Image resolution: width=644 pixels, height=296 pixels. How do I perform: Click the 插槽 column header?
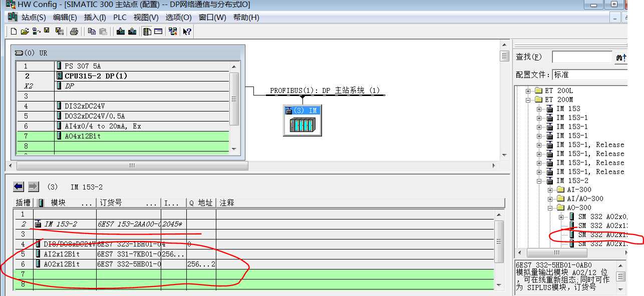[x=23, y=203]
